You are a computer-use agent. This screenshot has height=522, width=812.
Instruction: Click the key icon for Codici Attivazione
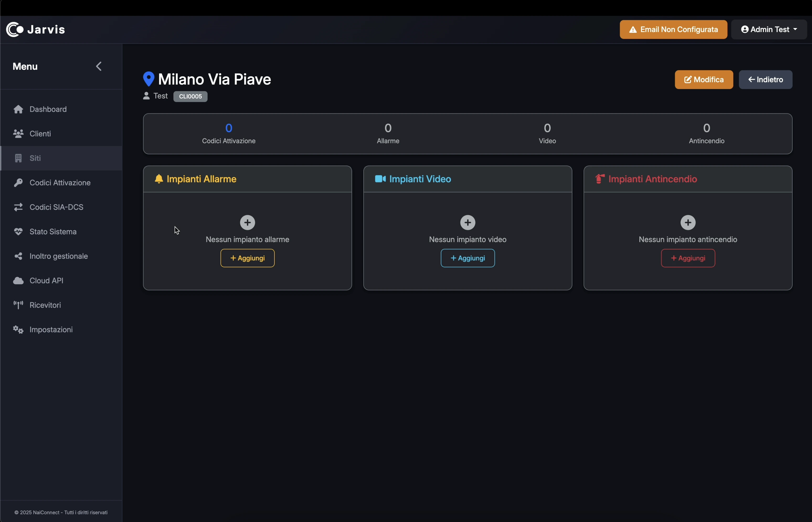coord(18,183)
